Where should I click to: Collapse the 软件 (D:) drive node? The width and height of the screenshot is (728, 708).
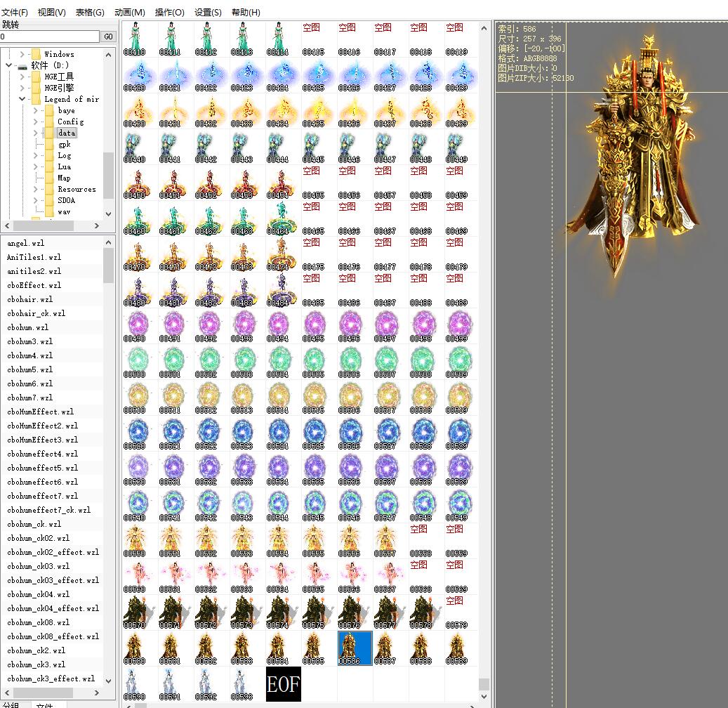(x=9, y=65)
